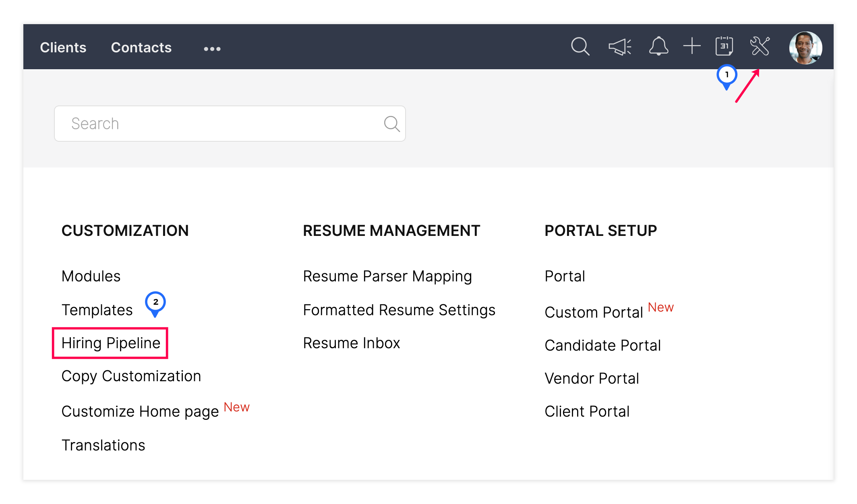Screen dimensions: 857x504
Task: Open the calendar icon
Action: (724, 46)
